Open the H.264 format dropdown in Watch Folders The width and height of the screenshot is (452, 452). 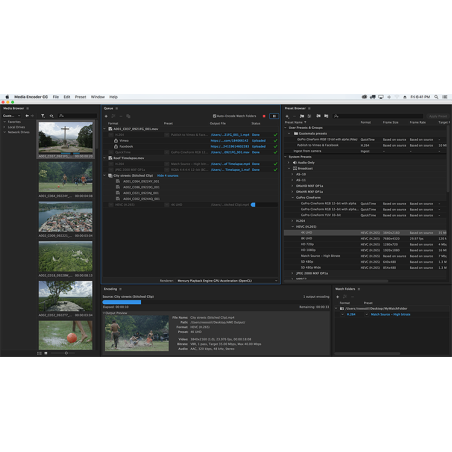click(x=343, y=314)
